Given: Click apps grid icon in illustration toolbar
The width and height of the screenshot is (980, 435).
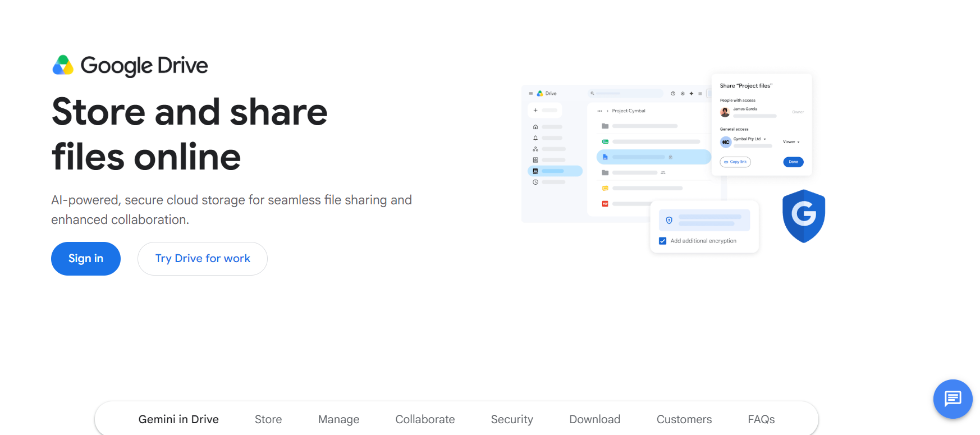Looking at the screenshot, I should [x=700, y=94].
